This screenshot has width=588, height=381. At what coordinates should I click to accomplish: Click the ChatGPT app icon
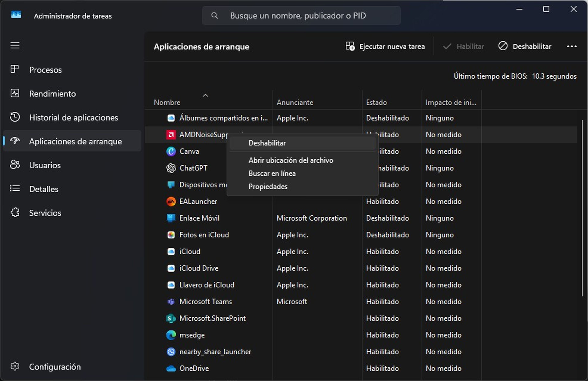(x=171, y=168)
